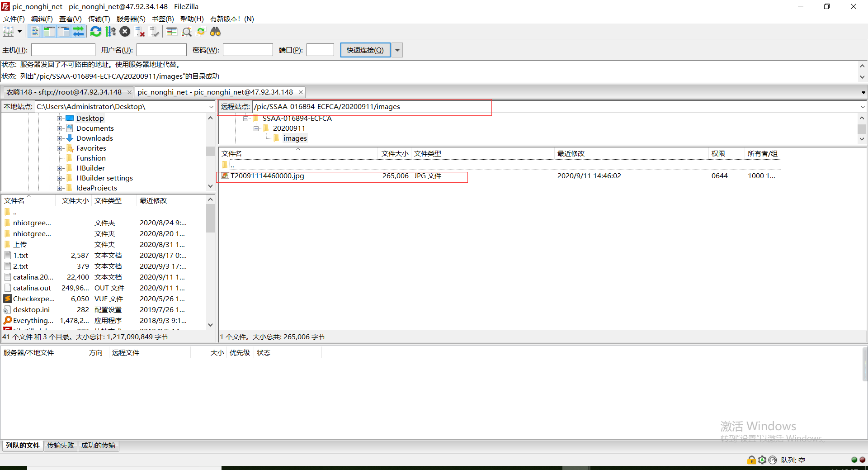Open the 服务器(S) menu
868x470 pixels.
tap(131, 19)
